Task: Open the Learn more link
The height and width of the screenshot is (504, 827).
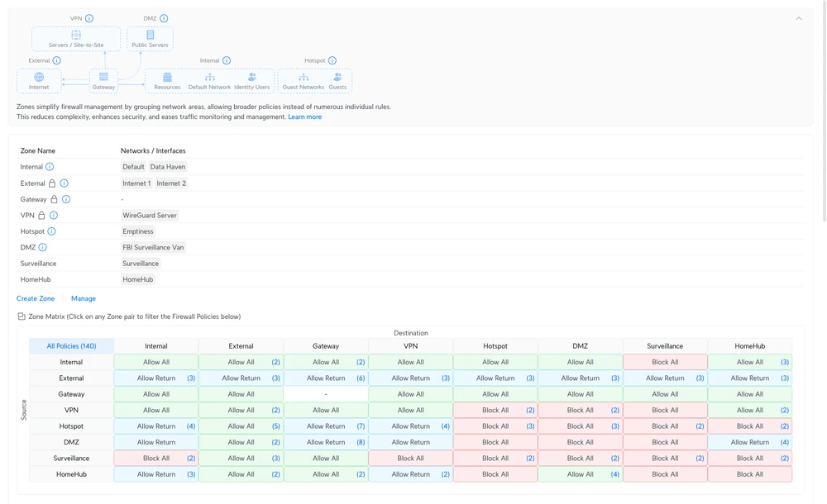Action: point(304,117)
